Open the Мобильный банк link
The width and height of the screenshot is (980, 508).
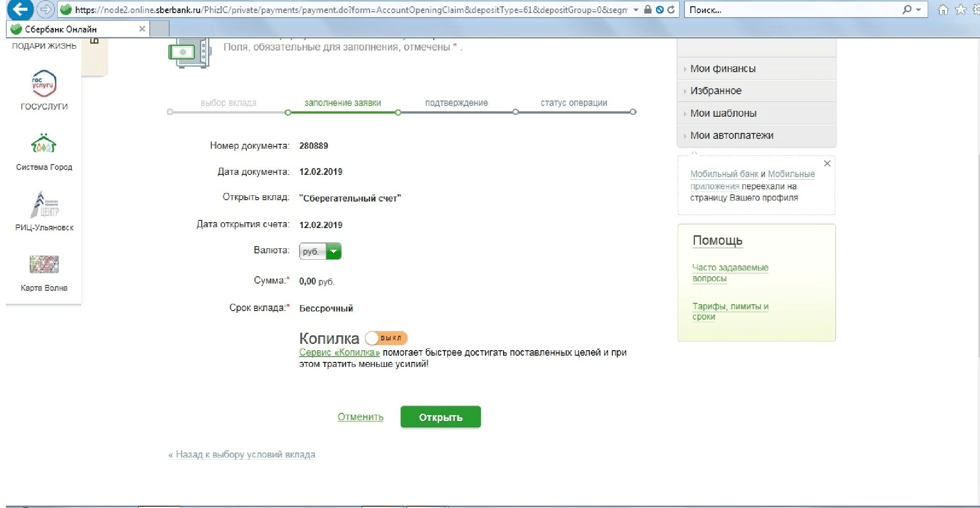click(x=724, y=174)
